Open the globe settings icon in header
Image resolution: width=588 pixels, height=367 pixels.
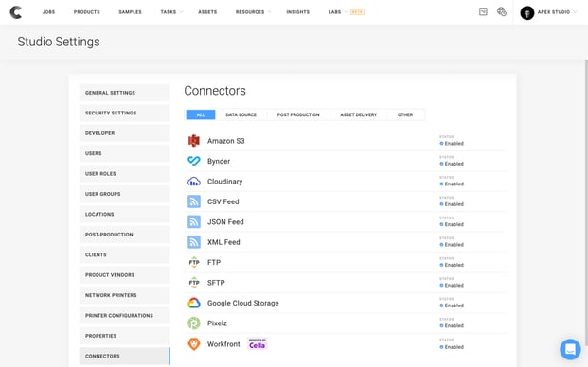click(502, 11)
